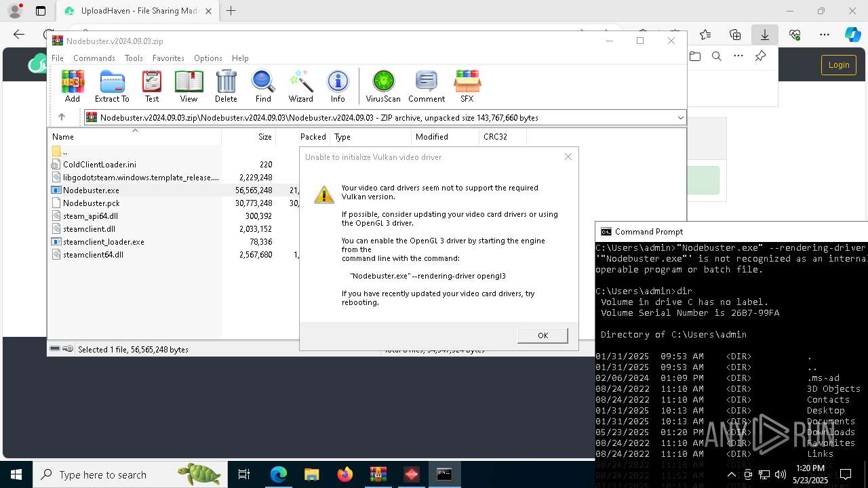Image resolution: width=868 pixels, height=488 pixels.
Task: Click the Extract To toolbar icon
Action: [x=112, y=86]
